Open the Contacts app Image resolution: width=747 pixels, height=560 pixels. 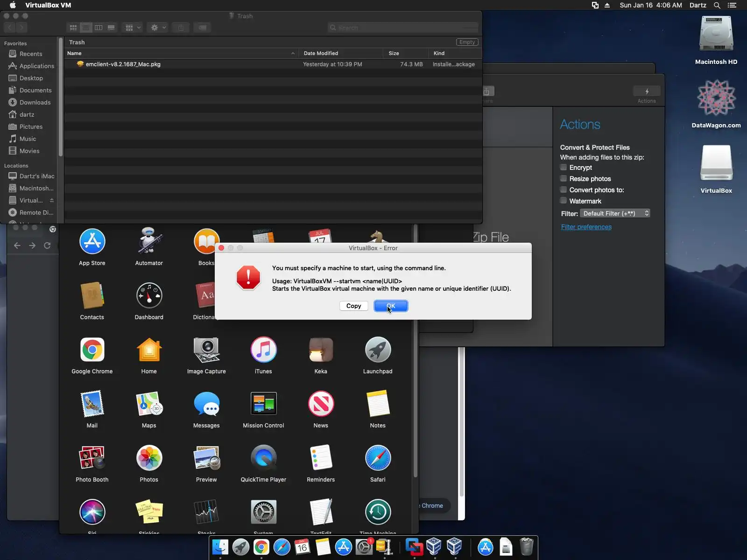pos(92,296)
